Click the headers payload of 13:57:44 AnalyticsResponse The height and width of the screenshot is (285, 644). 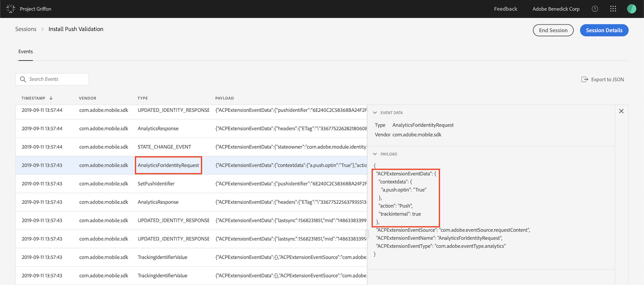point(291,129)
